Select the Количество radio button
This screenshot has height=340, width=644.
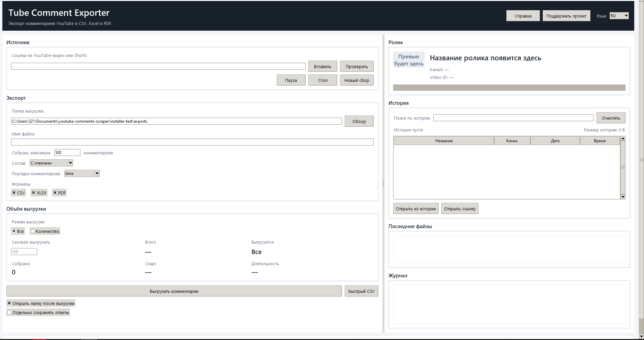[x=33, y=231]
